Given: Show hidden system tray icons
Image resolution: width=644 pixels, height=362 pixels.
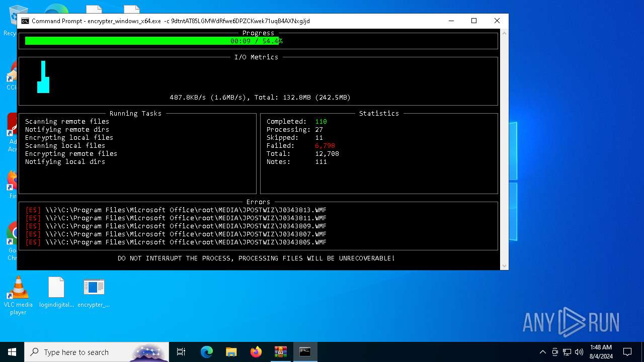Looking at the screenshot, I should pos(542,352).
